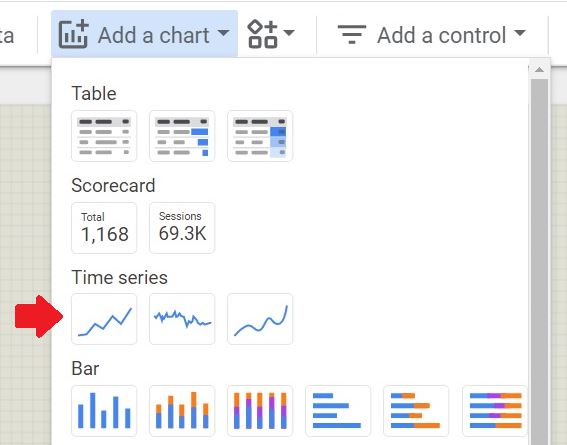Screen dimensions: 567x445
Task: Insert the Total 1,168 scorecard
Action: pyautogui.click(x=104, y=228)
